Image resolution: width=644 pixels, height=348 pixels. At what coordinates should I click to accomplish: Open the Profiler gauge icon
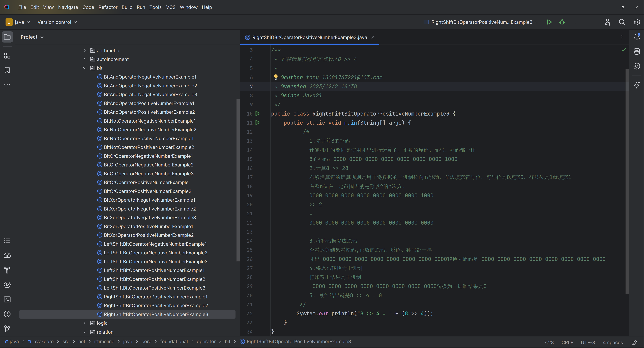pyautogui.click(x=7, y=255)
